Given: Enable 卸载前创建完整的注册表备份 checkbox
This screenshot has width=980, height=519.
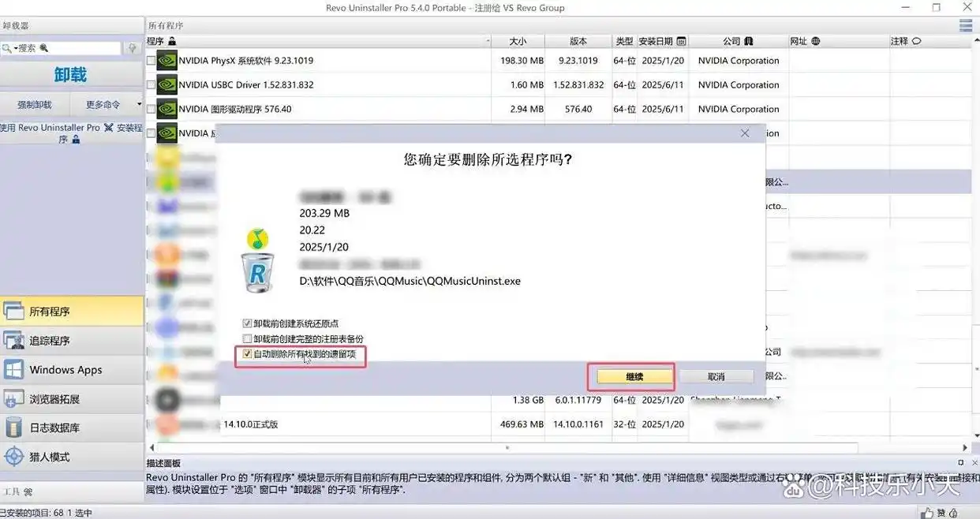Looking at the screenshot, I should point(247,339).
